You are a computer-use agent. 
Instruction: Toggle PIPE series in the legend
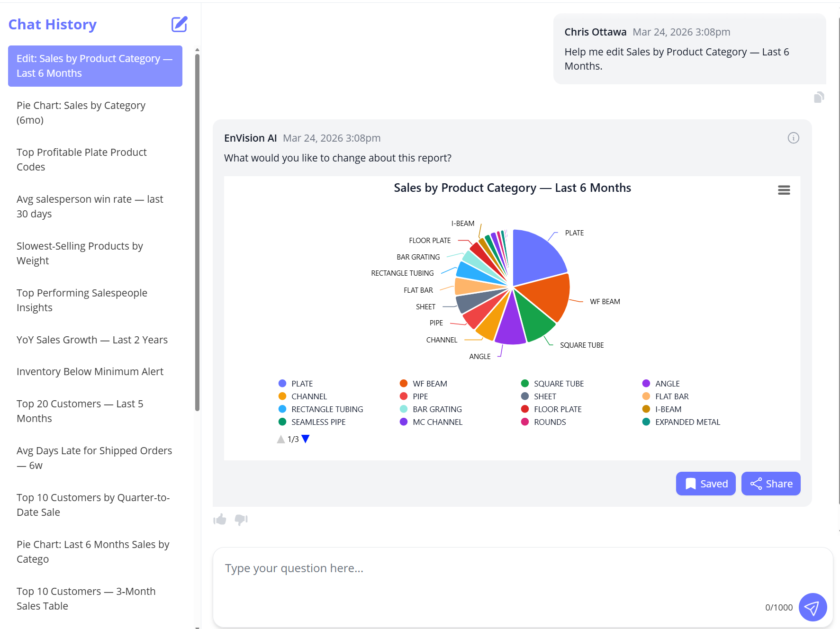click(414, 396)
